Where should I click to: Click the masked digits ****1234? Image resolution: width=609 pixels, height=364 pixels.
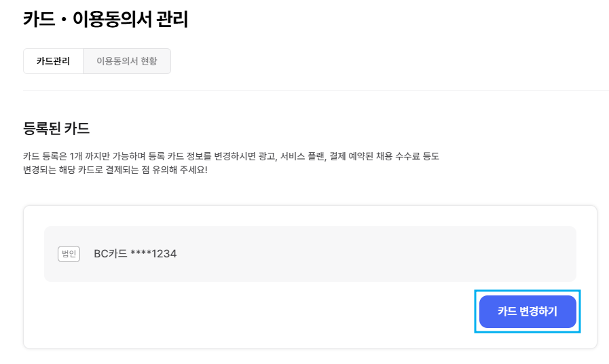coord(153,254)
